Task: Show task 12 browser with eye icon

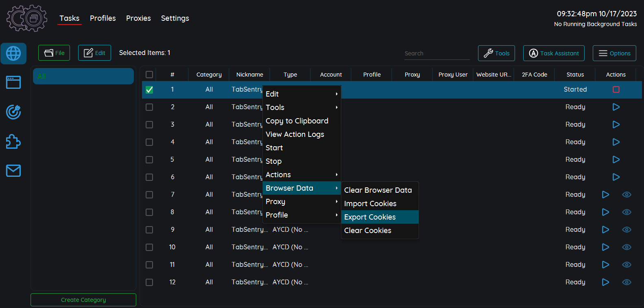Action: pyautogui.click(x=627, y=282)
